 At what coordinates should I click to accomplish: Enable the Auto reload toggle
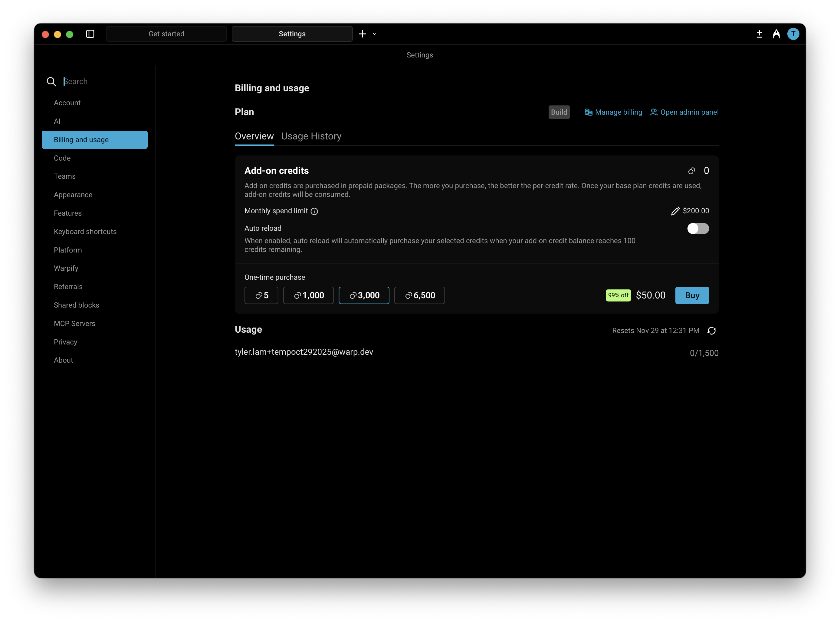point(698,229)
